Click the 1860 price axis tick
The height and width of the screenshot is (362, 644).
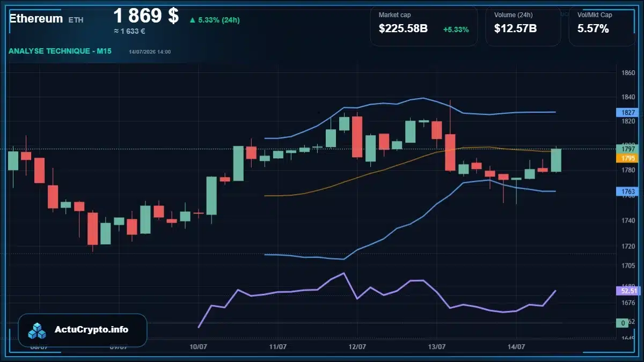tap(628, 73)
